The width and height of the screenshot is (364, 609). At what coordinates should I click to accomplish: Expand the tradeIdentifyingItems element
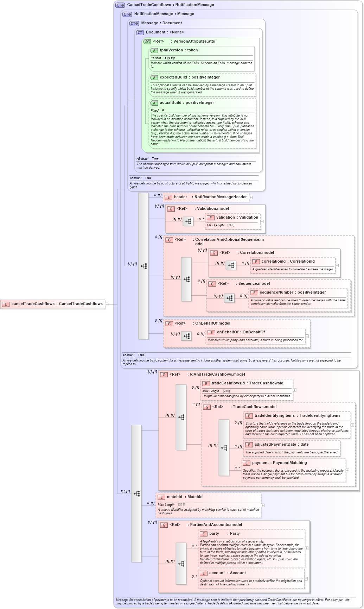(352, 425)
